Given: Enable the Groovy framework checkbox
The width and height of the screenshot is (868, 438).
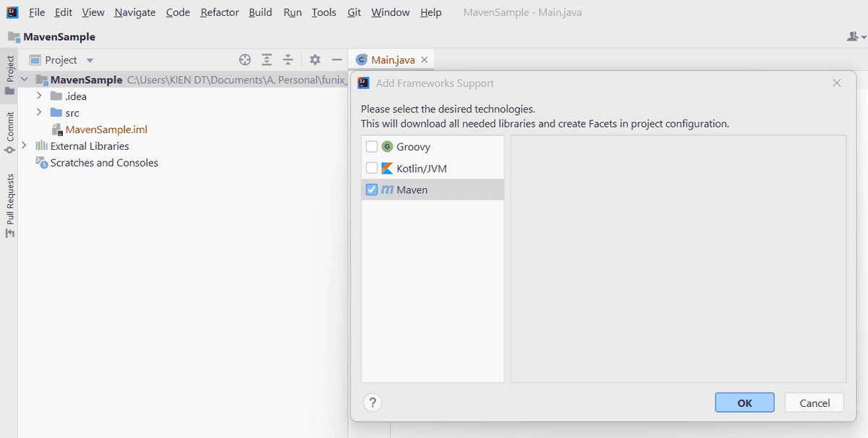Looking at the screenshot, I should tap(373, 146).
